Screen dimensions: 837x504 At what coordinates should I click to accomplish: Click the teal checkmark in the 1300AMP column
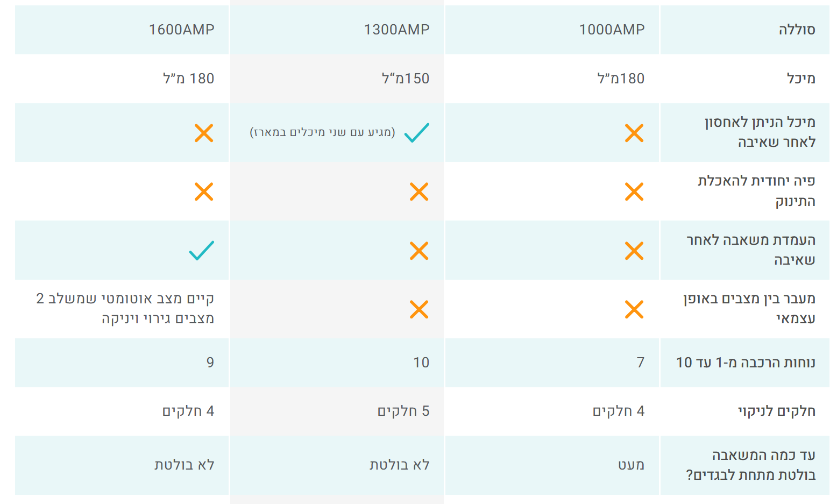(417, 133)
